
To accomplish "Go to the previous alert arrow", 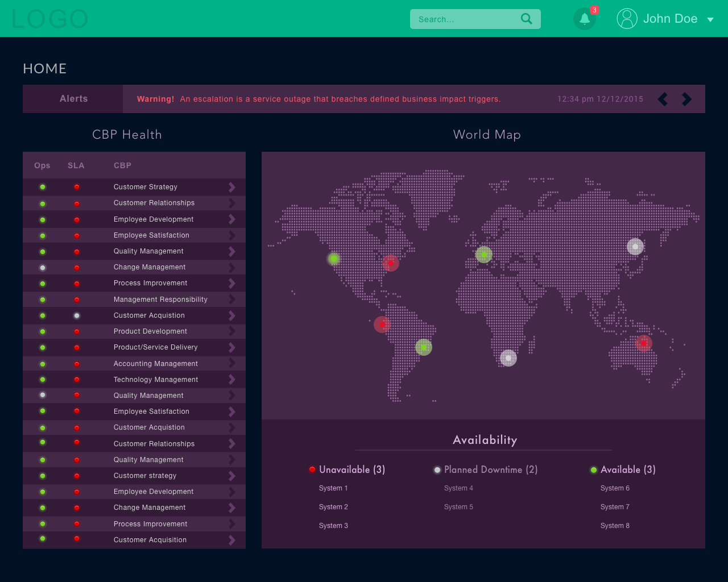I will 663,99.
